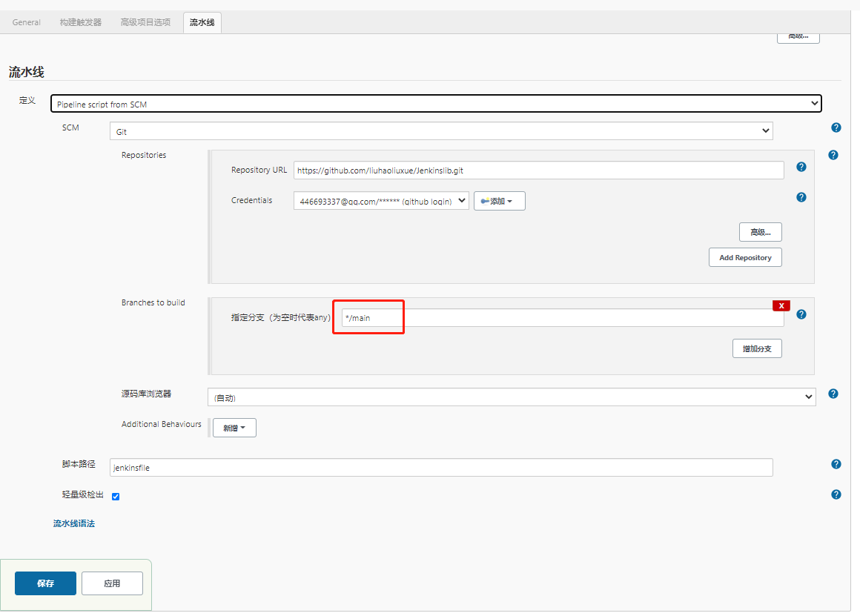Click the Add Repository button
The height and width of the screenshot is (616, 860).
click(745, 258)
